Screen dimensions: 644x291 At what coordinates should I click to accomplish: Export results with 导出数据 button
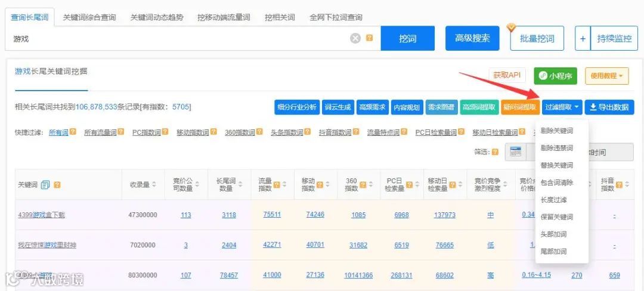tap(609, 107)
